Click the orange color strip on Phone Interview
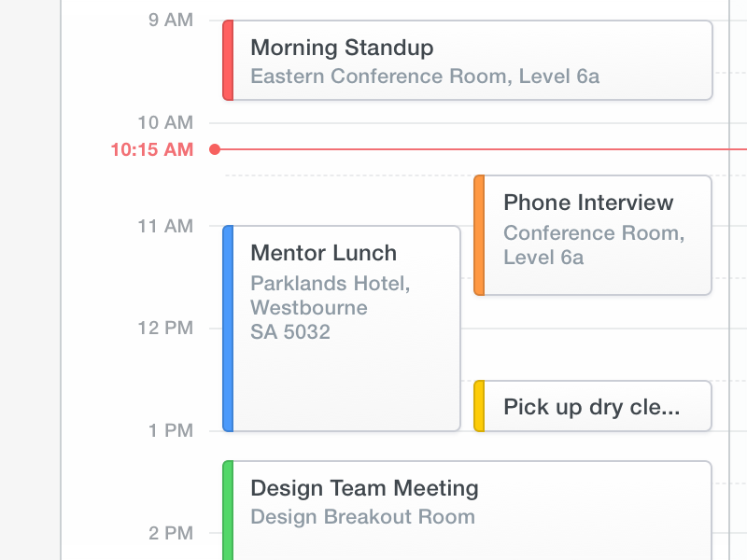The height and width of the screenshot is (560, 747). coord(479,235)
